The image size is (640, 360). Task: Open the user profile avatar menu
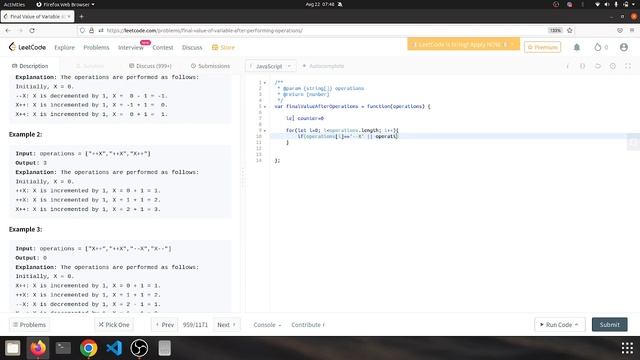624,47
